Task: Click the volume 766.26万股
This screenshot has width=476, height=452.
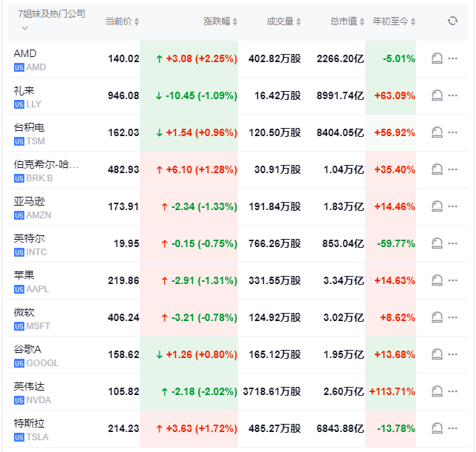Action: 275,243
